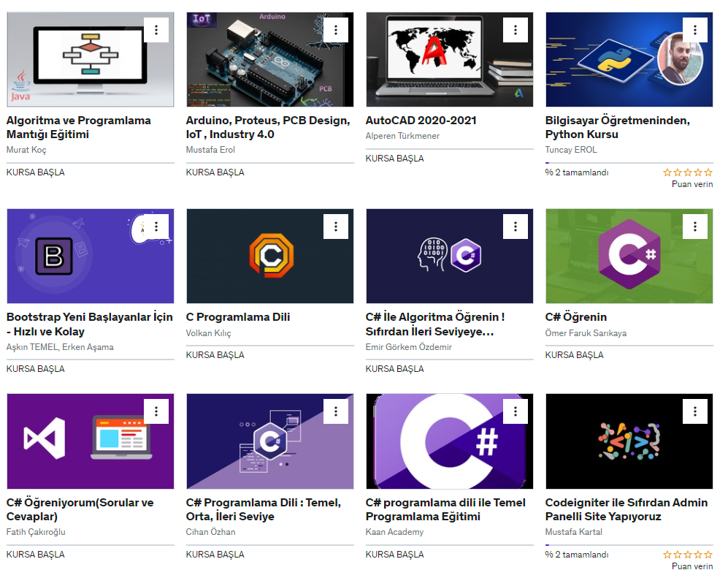
Task: Open the Kaan Academy C# logo thumbnail
Action: [450, 441]
